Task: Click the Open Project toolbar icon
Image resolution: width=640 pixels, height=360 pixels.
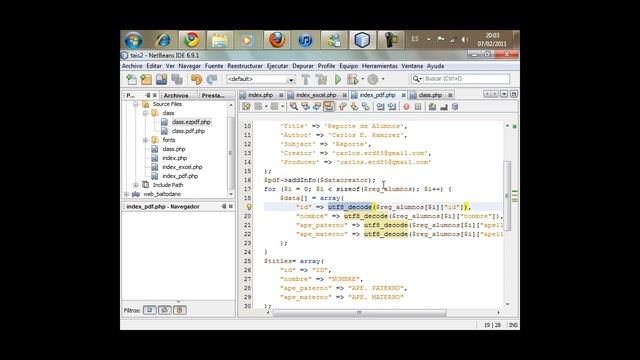Action: (x=161, y=79)
